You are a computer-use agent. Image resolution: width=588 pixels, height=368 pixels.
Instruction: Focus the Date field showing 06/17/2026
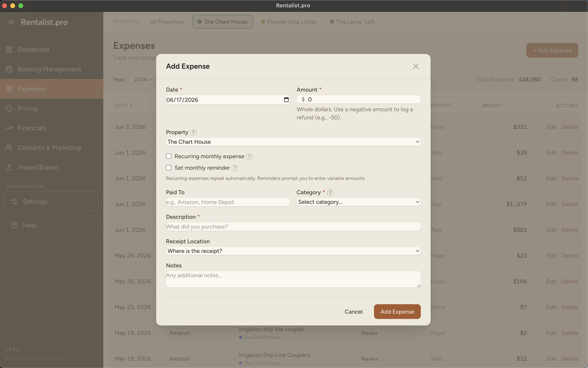[x=228, y=100]
